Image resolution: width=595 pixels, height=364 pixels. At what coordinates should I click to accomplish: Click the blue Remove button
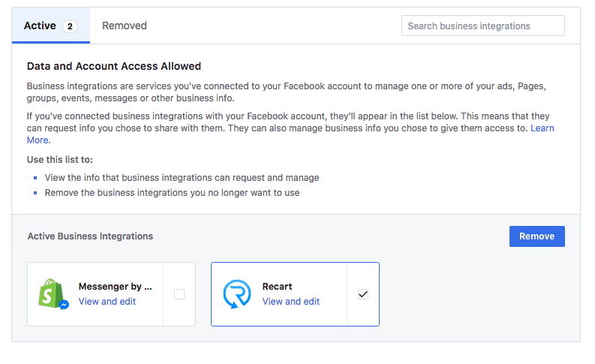click(536, 236)
